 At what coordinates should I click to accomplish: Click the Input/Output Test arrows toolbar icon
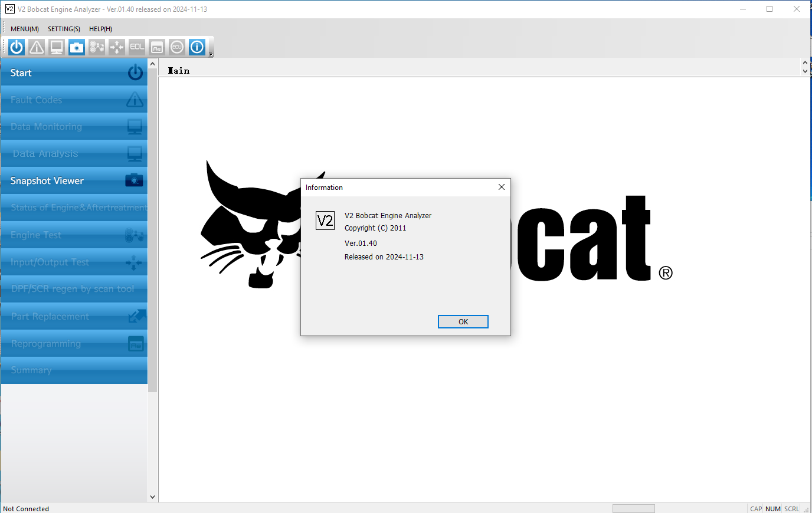click(117, 47)
